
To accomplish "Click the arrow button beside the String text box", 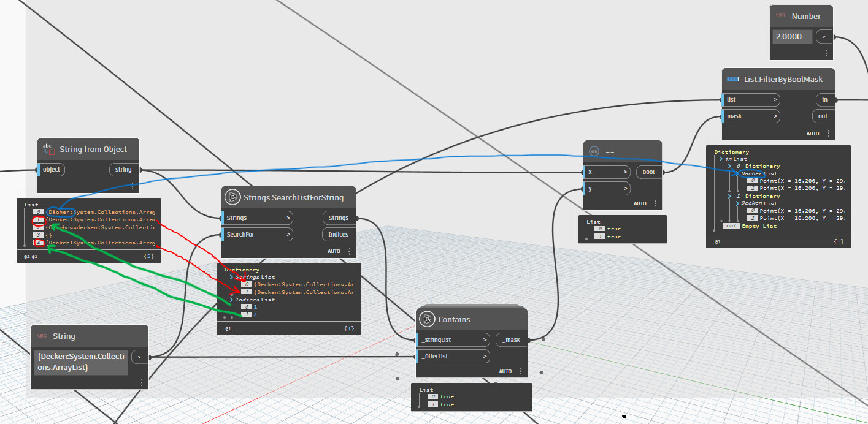I will coord(139,357).
